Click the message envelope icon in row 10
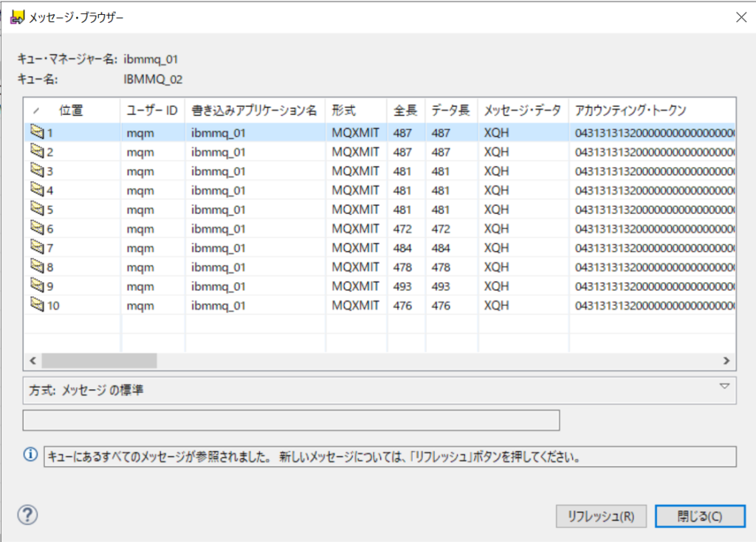Screen dimensions: 756x542 point(37,305)
